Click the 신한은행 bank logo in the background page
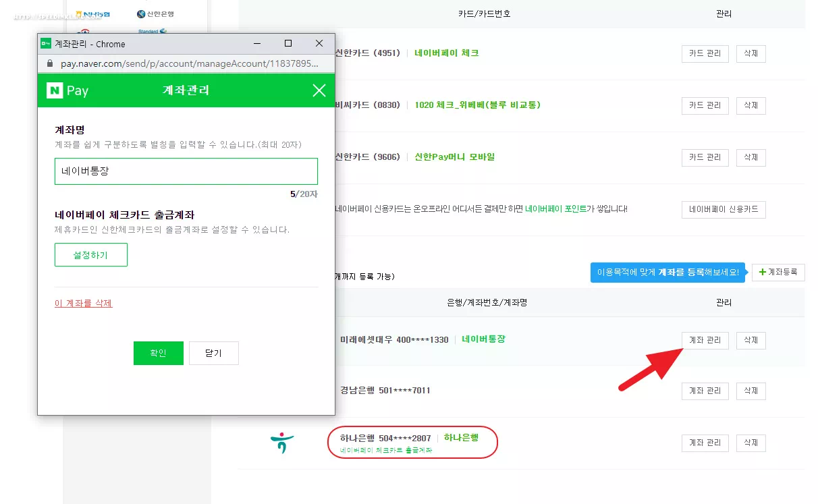 pos(155,14)
